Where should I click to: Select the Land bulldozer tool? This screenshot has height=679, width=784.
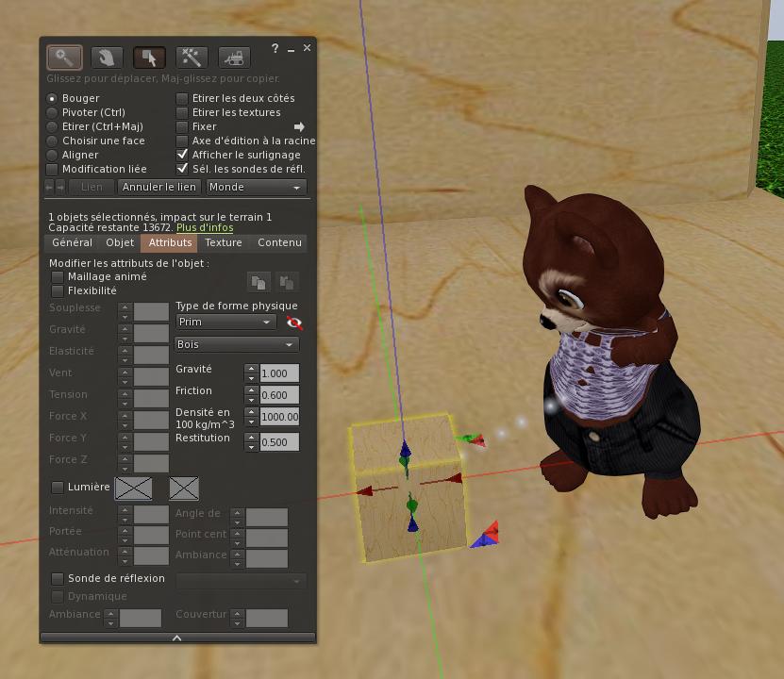[234, 58]
